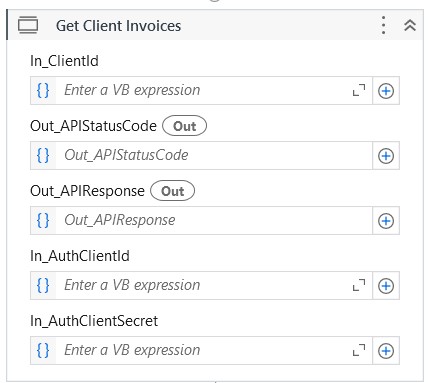The height and width of the screenshot is (383, 430).
Task: Click the plus button for In_AuthClientSecret
Action: coord(386,351)
